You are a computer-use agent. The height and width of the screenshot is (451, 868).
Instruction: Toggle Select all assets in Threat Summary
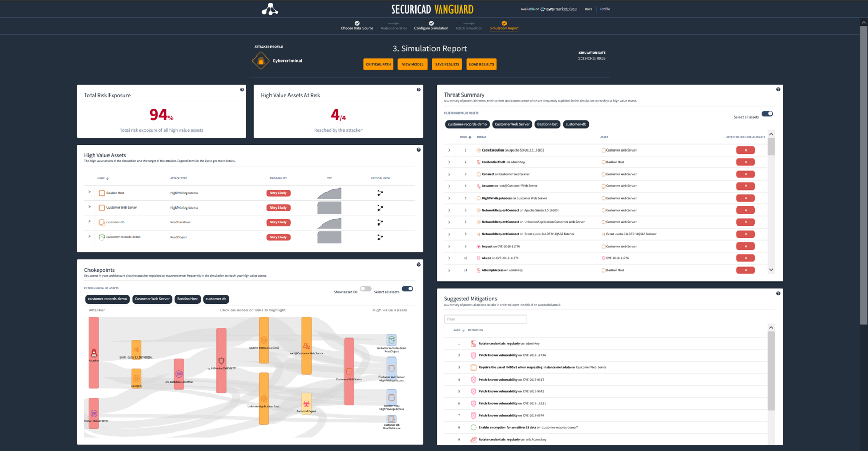[767, 114]
